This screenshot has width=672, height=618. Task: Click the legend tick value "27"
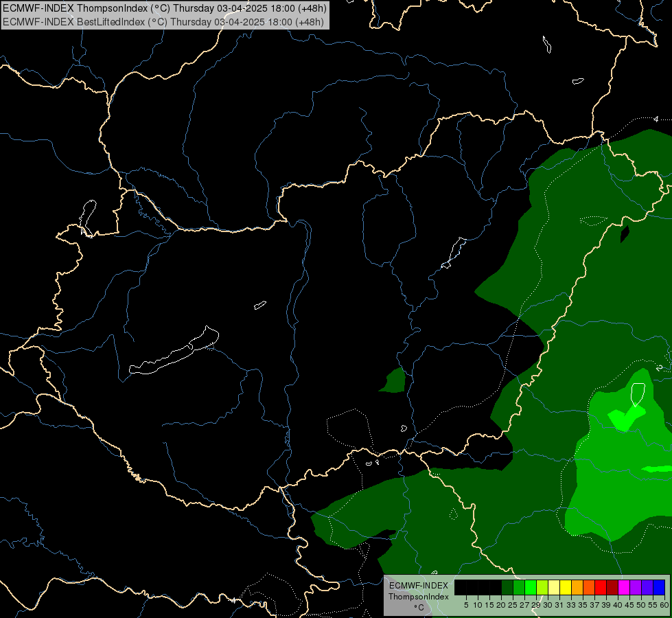[524, 605]
